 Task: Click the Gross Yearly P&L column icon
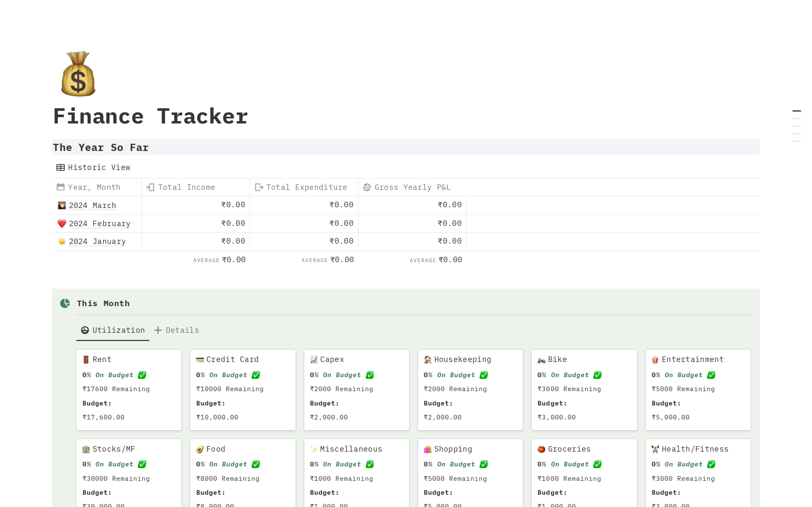point(366,187)
